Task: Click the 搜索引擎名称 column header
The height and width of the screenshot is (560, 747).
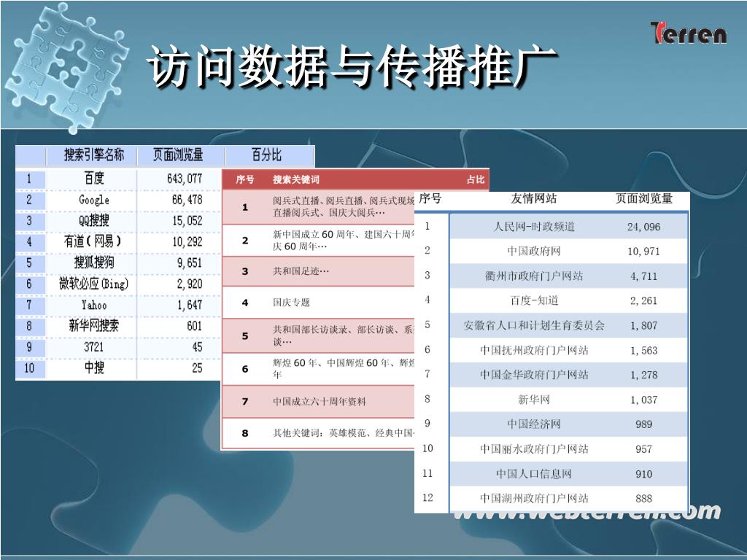Action: pos(94,155)
